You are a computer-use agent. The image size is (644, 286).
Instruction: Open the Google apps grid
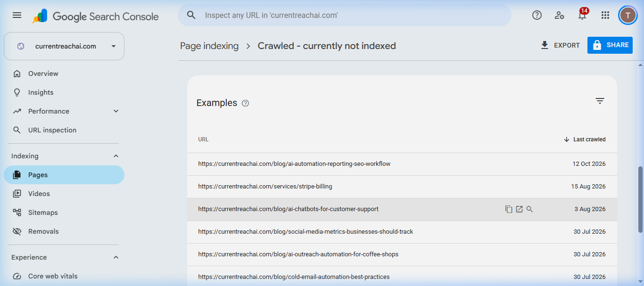click(x=605, y=15)
